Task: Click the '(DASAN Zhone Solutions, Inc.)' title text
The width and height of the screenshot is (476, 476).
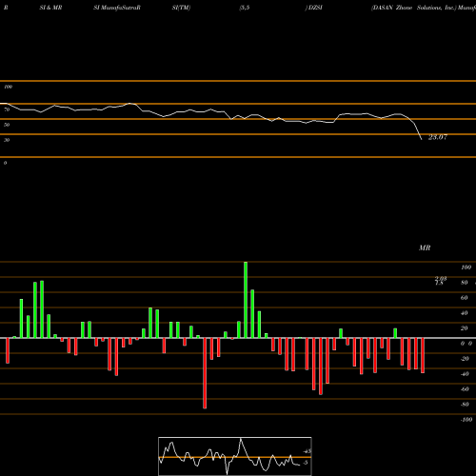Action: [x=414, y=8]
